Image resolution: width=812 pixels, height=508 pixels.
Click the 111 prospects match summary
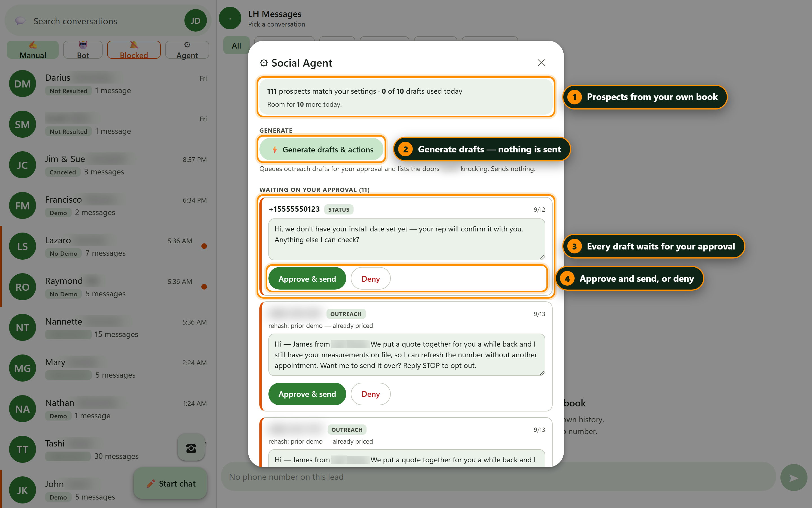(406, 97)
